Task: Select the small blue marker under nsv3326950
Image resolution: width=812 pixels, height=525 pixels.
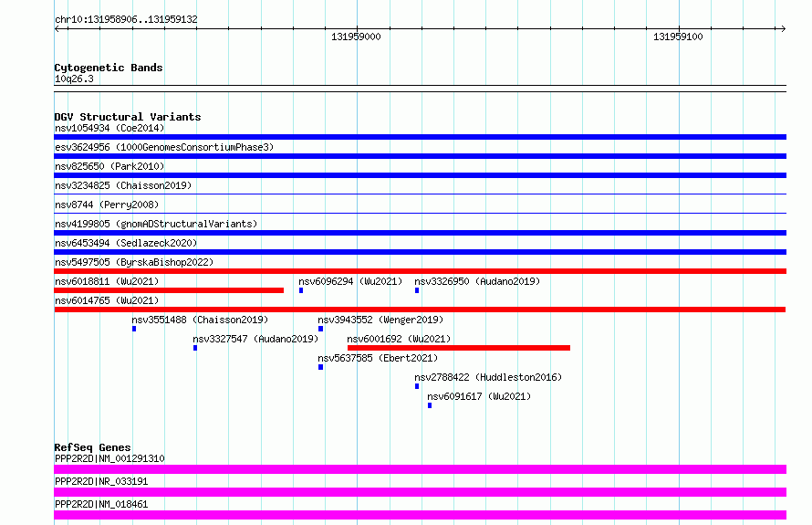Action: point(417,290)
